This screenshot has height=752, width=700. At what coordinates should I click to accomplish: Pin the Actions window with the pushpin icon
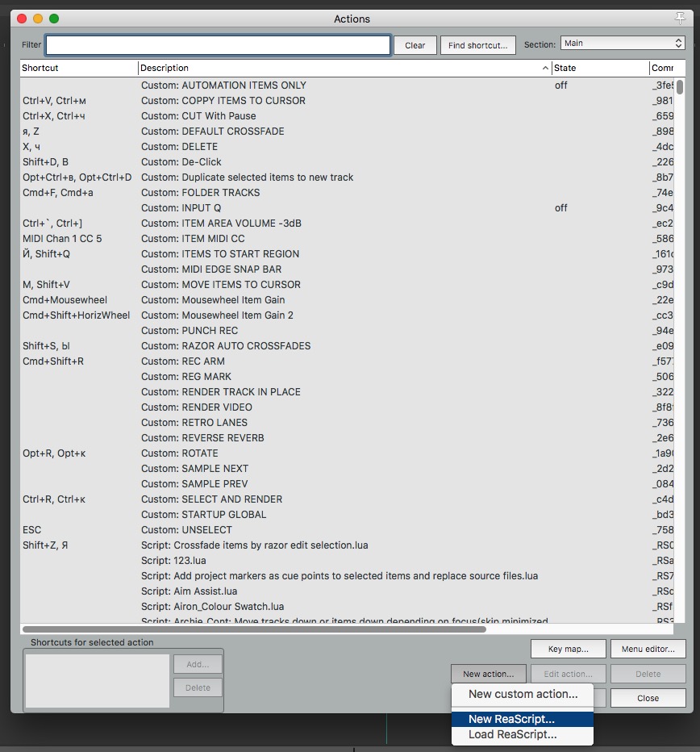pyautogui.click(x=680, y=19)
